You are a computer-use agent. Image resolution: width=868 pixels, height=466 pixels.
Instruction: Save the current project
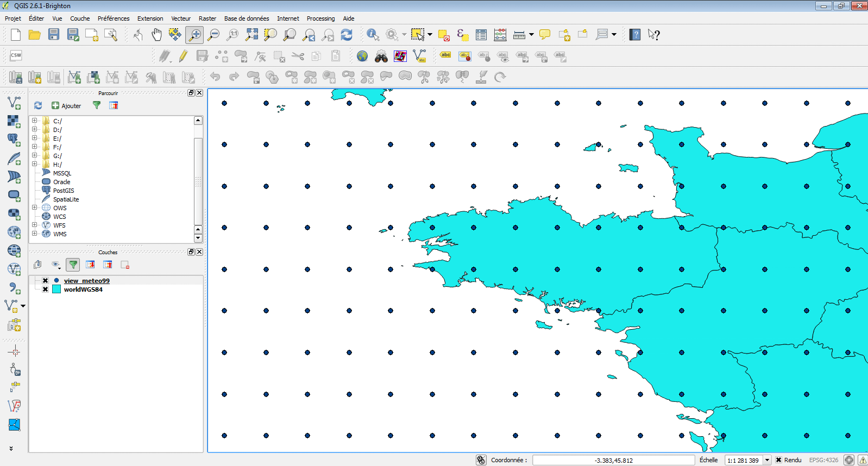click(53, 35)
